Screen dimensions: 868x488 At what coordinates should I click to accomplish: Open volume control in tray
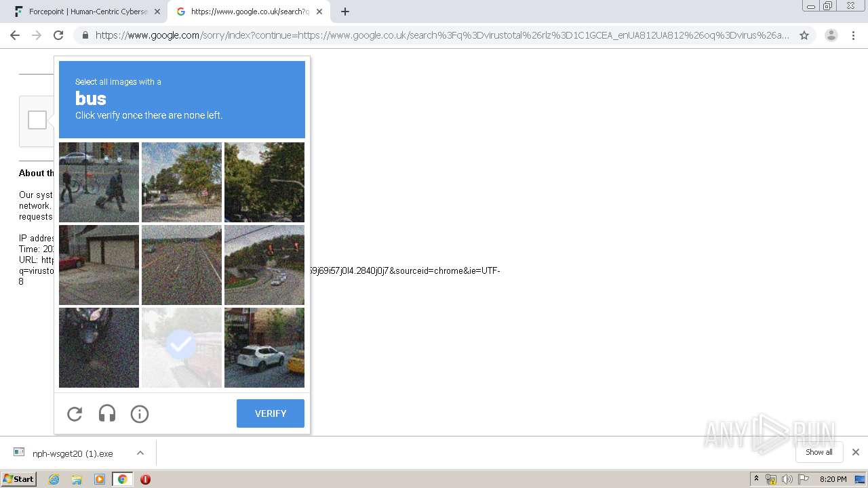[787, 479]
